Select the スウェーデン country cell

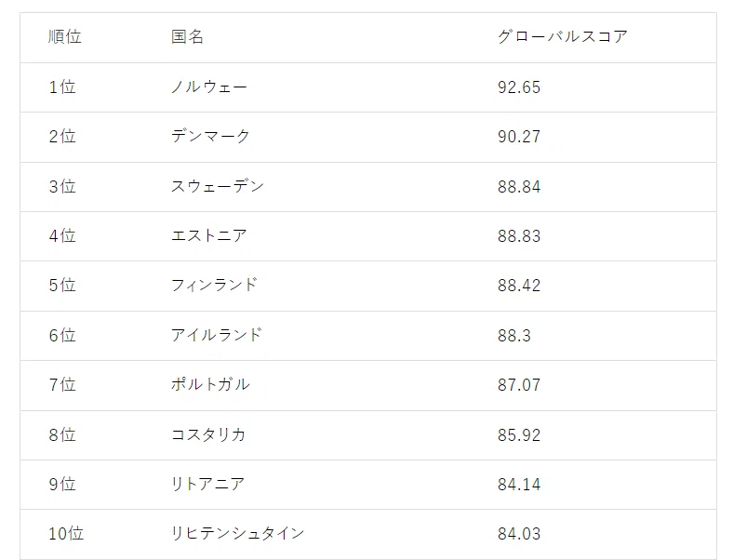coord(218,186)
